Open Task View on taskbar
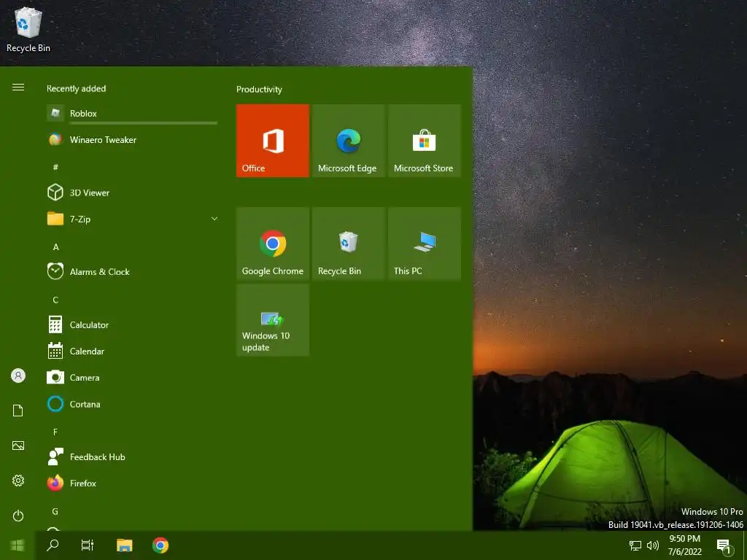Viewport: 747px width, 560px height. coord(88,545)
